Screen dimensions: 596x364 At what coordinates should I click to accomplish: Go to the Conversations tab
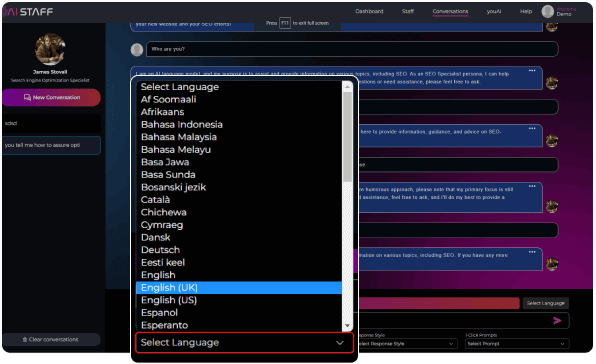pos(450,11)
